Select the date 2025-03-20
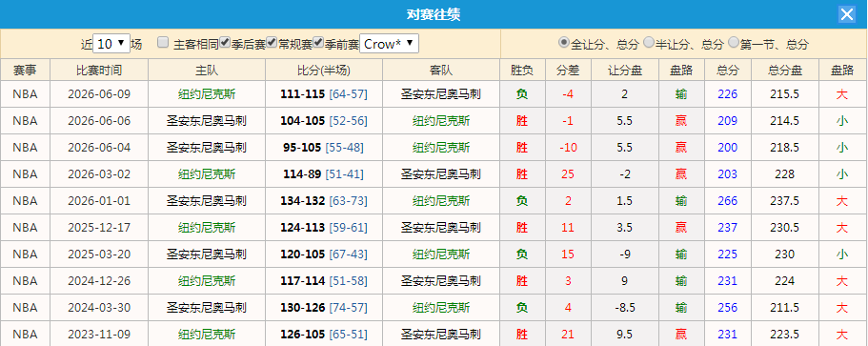This screenshot has width=868, height=346. click(x=99, y=254)
